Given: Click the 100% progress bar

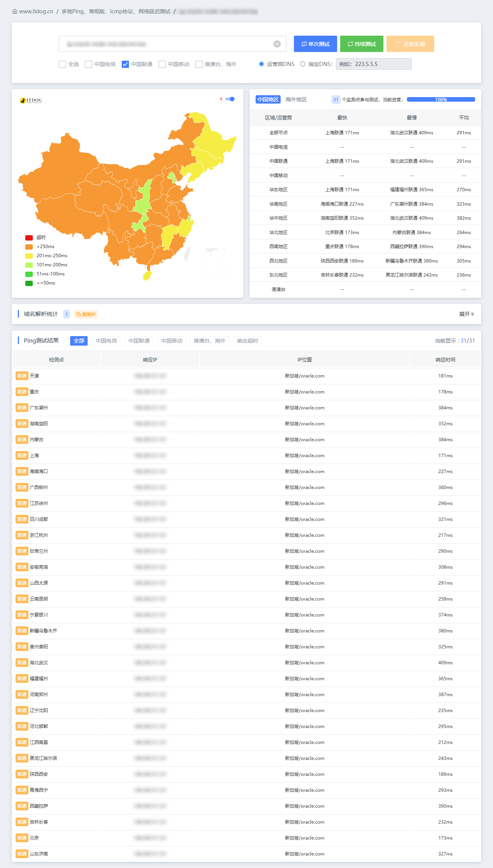Looking at the screenshot, I should click(x=441, y=99).
